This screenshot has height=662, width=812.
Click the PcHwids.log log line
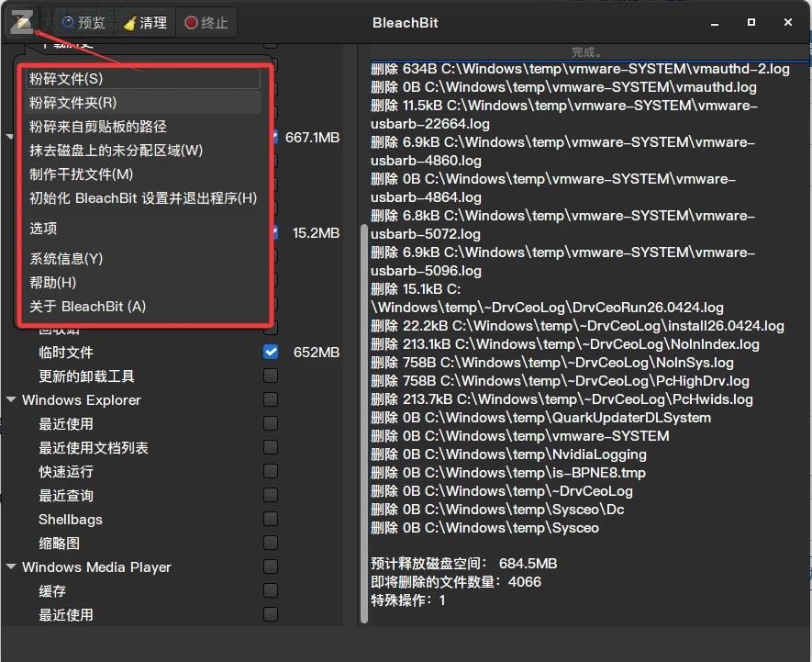562,399
